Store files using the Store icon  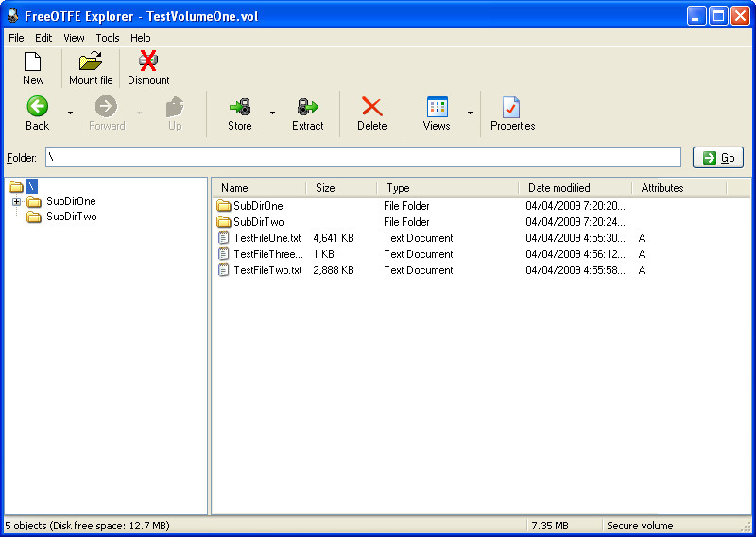point(240,107)
